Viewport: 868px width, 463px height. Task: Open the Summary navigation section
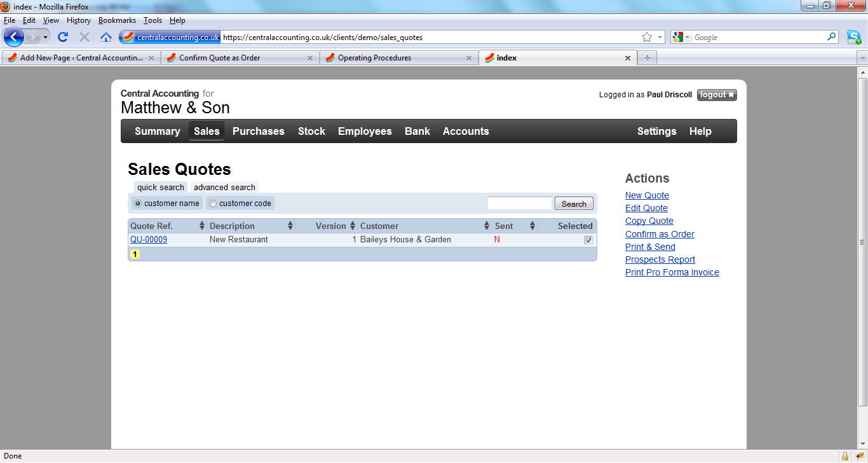point(158,131)
